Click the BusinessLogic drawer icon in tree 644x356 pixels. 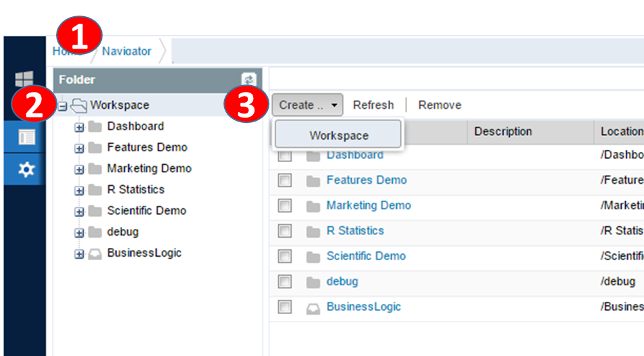(x=95, y=254)
